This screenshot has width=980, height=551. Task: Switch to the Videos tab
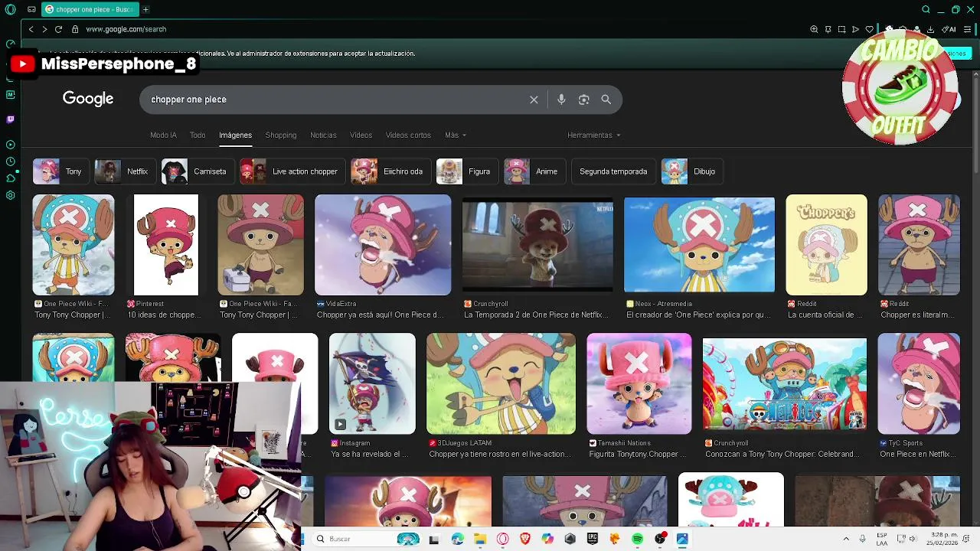(361, 135)
